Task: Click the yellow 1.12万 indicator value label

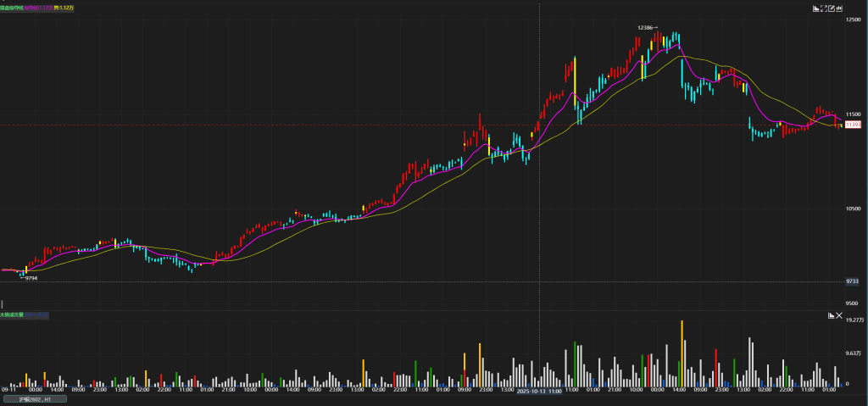Action: coord(65,8)
